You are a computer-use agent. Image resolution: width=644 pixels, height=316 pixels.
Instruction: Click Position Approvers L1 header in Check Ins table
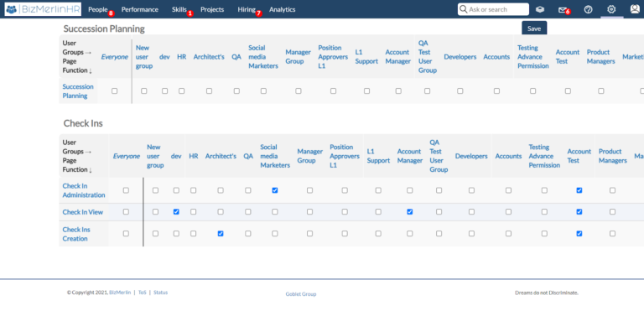tap(345, 156)
